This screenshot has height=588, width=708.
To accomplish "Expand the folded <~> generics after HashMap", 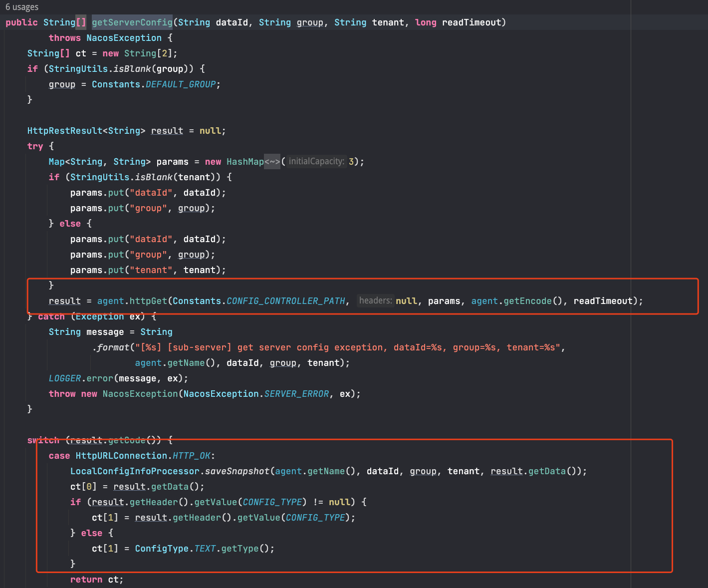I will point(272,162).
